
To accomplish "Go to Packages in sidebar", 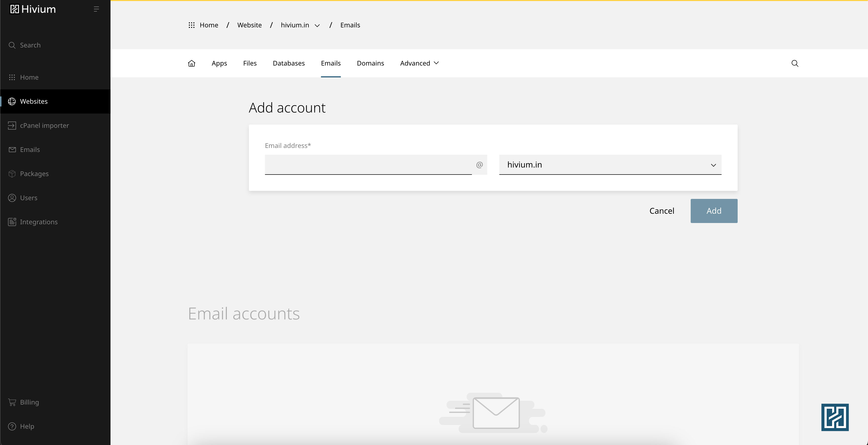I will (34, 174).
